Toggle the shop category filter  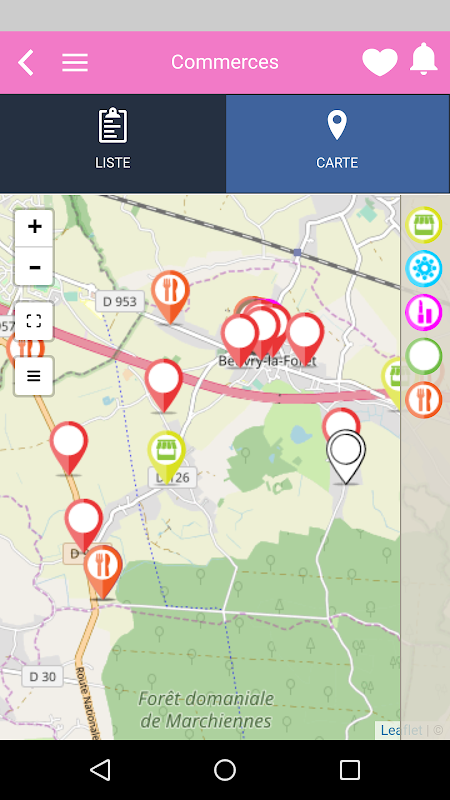(x=423, y=225)
